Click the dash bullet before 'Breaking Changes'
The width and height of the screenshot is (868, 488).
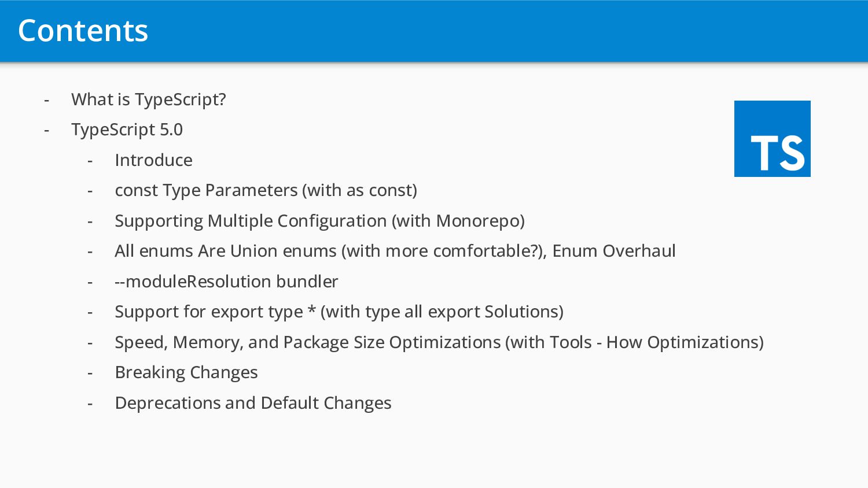point(90,373)
